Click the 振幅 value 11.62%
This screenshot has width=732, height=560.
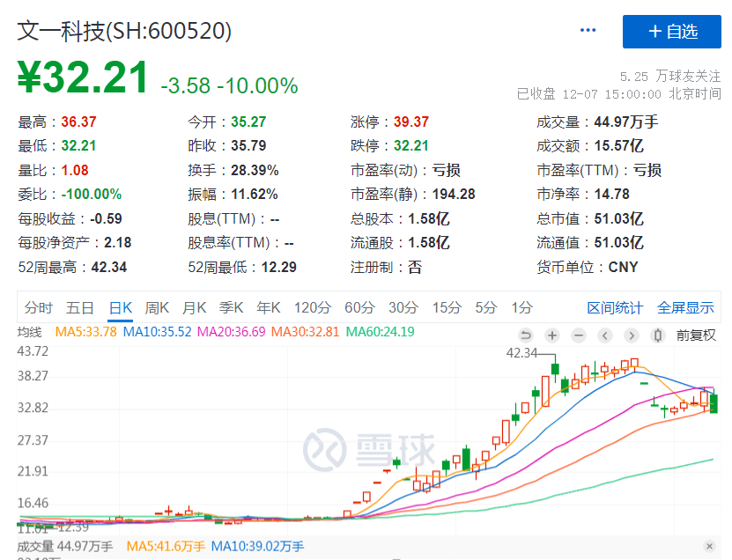(x=255, y=194)
